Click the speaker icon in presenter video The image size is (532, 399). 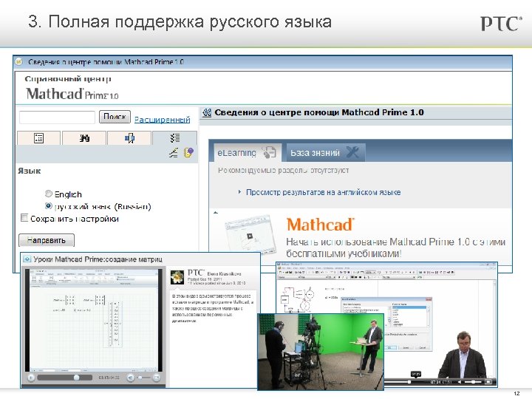[x=460, y=382]
